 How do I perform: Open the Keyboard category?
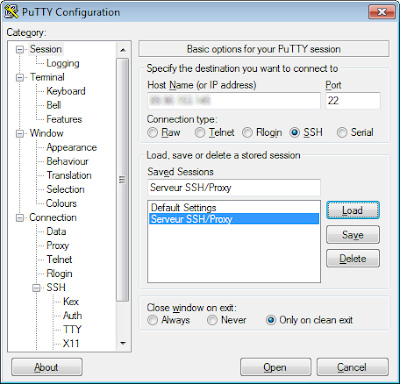pyautogui.click(x=66, y=91)
